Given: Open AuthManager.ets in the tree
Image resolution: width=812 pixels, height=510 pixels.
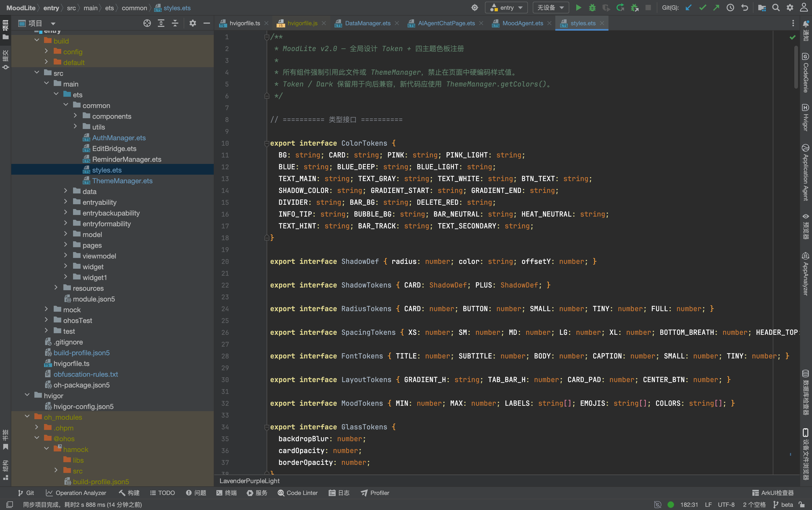Looking at the screenshot, I should 119,138.
